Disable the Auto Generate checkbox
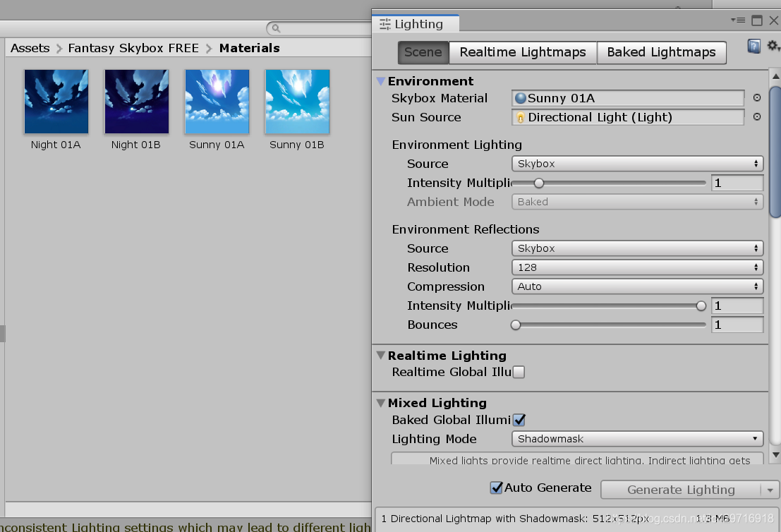Screen dimensions: 781x532 point(496,488)
